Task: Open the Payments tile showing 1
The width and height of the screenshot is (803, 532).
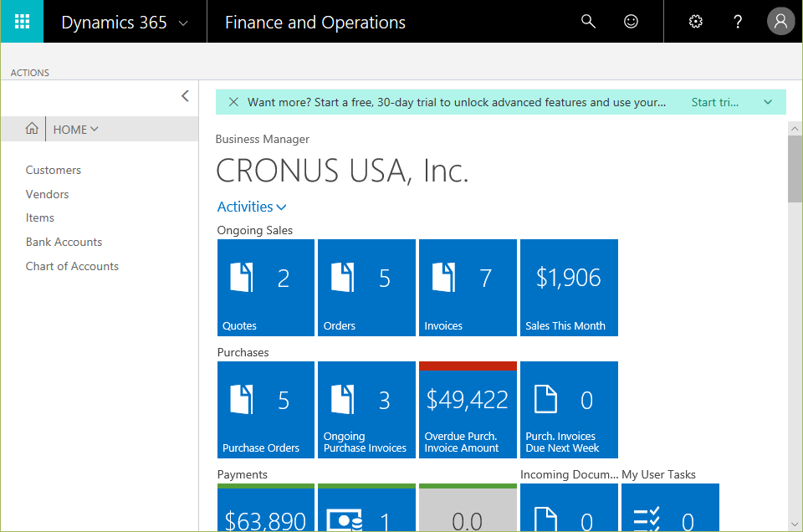Action: [x=366, y=508]
